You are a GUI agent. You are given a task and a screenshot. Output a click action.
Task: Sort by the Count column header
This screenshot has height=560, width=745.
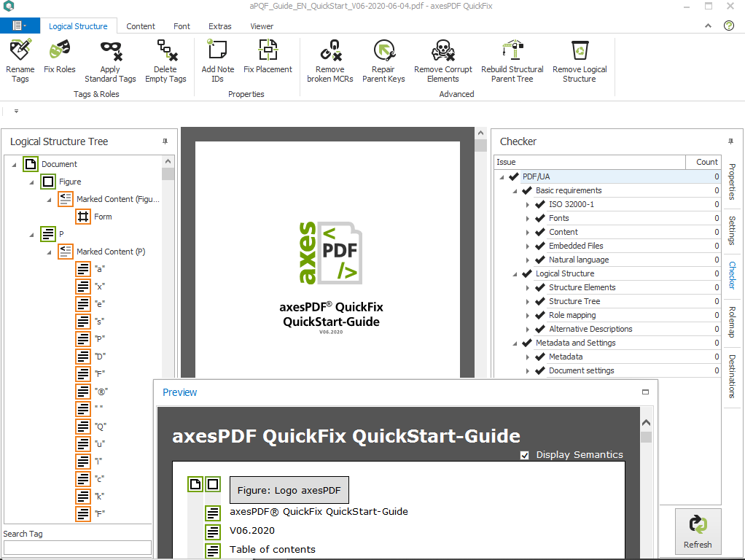point(703,162)
